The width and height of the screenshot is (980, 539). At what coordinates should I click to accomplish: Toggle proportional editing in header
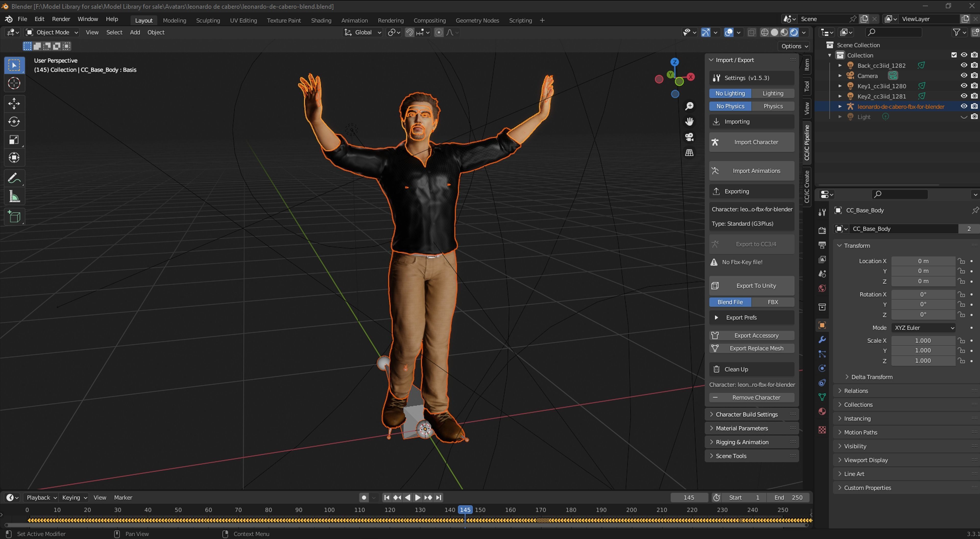tap(439, 32)
